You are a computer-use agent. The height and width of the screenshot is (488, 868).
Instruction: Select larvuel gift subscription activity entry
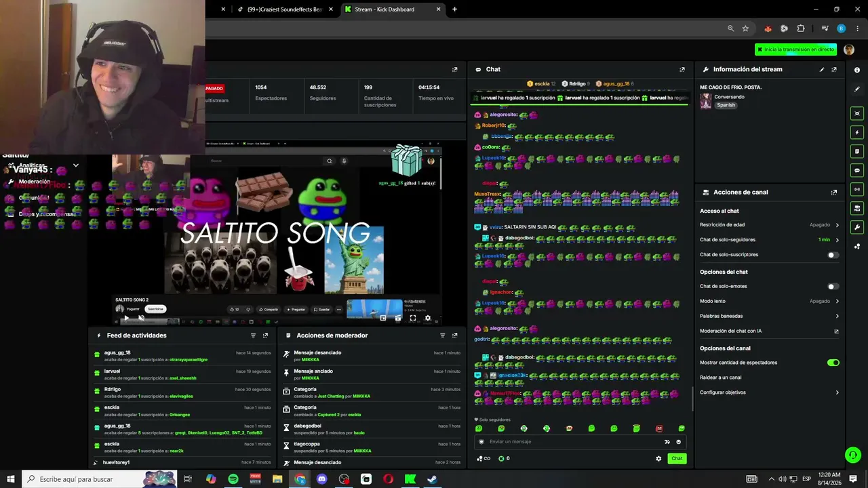click(183, 374)
